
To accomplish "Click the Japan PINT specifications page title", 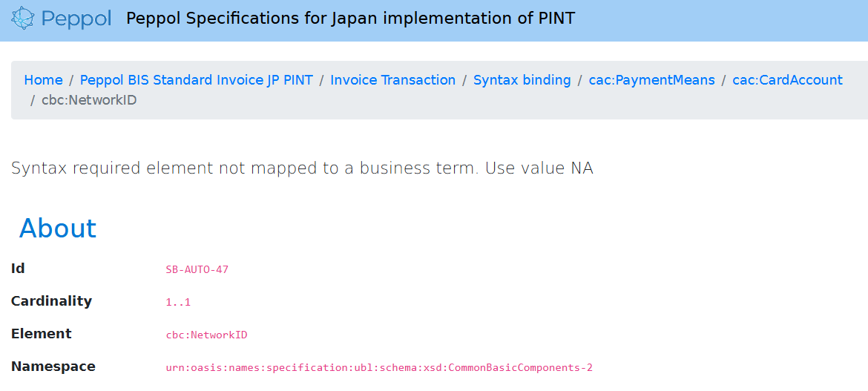I will click(x=350, y=19).
